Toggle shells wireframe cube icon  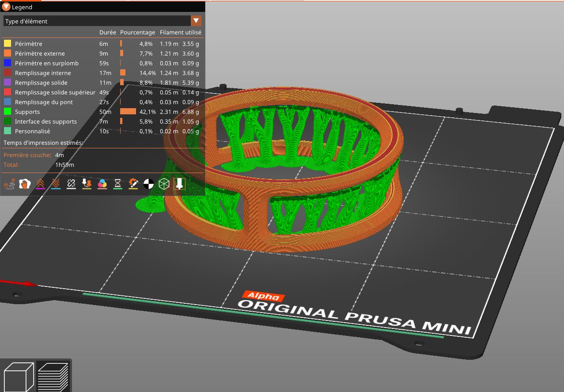[x=164, y=184]
